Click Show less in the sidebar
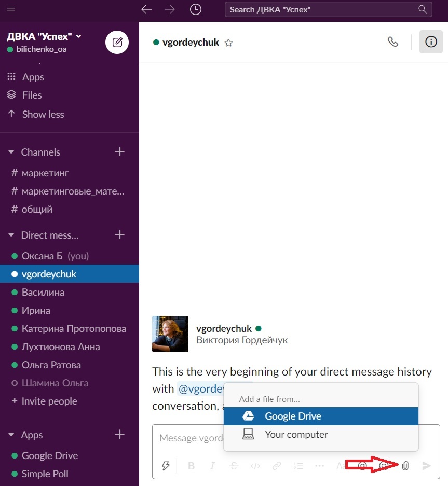Viewport: 448px width, 486px height. [43, 115]
